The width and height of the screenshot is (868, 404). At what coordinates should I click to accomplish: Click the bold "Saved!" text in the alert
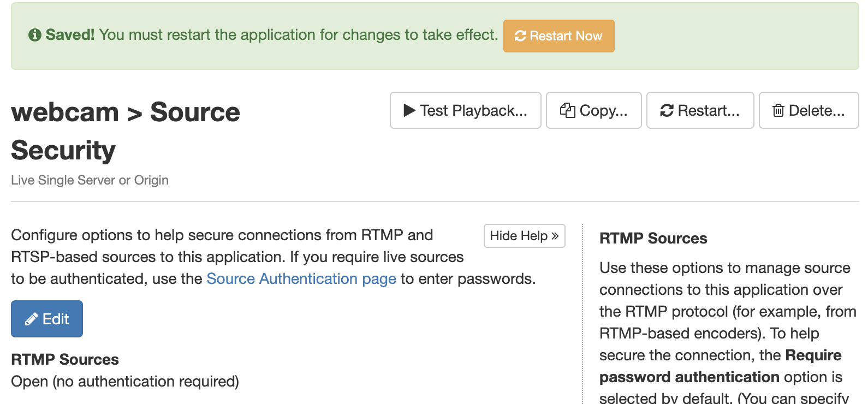70,35
